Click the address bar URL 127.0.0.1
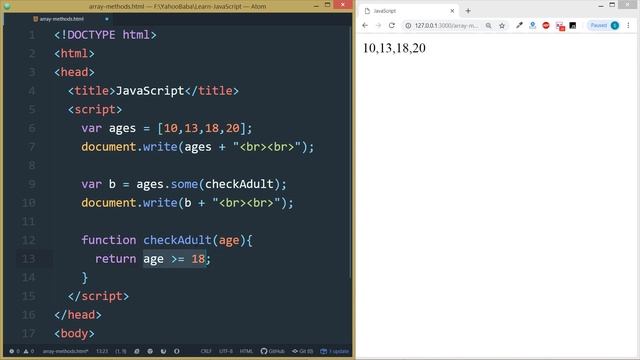The width and height of the screenshot is (640, 360). coord(446,26)
